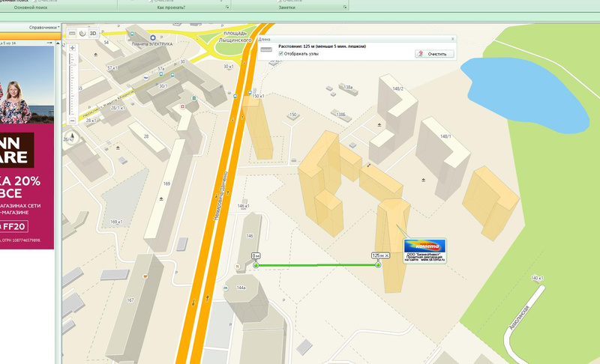Expand the Как проехать group launcher
This screenshot has height=364, width=600.
coord(226,7)
